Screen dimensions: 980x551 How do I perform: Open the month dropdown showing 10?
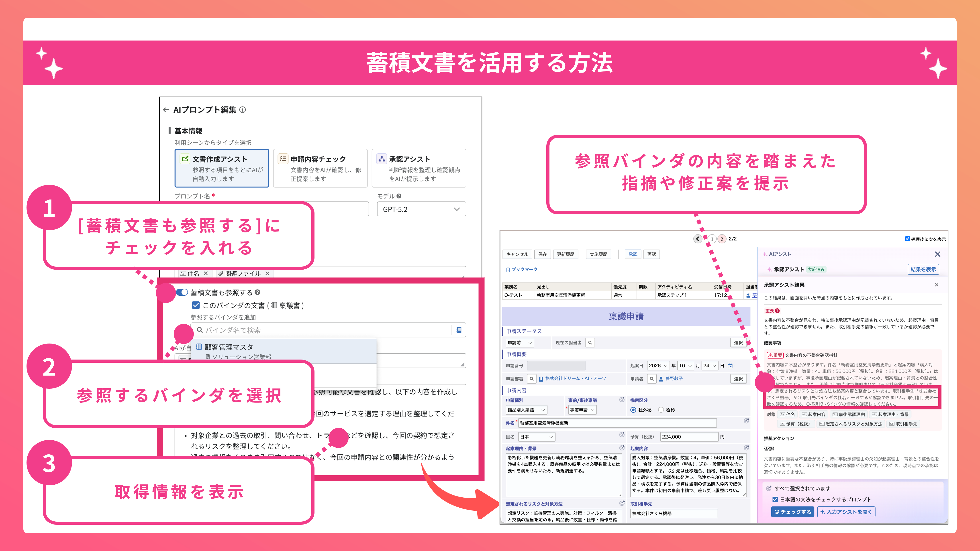tap(686, 366)
